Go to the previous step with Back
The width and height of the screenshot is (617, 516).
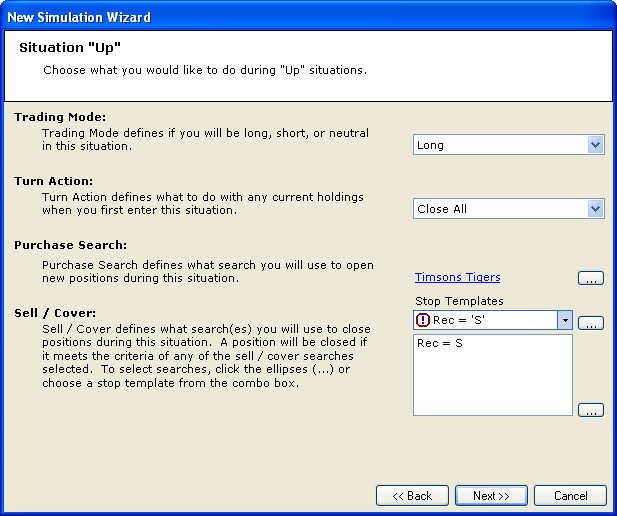click(412, 496)
